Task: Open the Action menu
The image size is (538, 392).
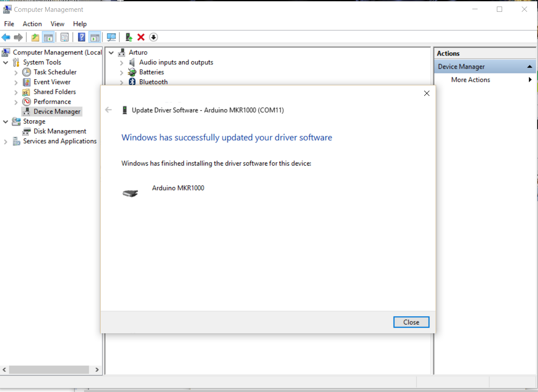Action: coord(32,24)
